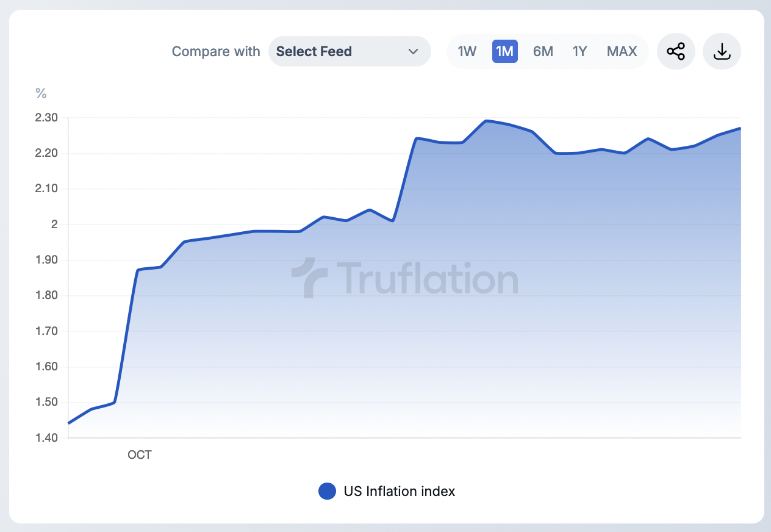This screenshot has width=771, height=532.
Task: Switch to the 1W time range
Action: [x=467, y=51]
